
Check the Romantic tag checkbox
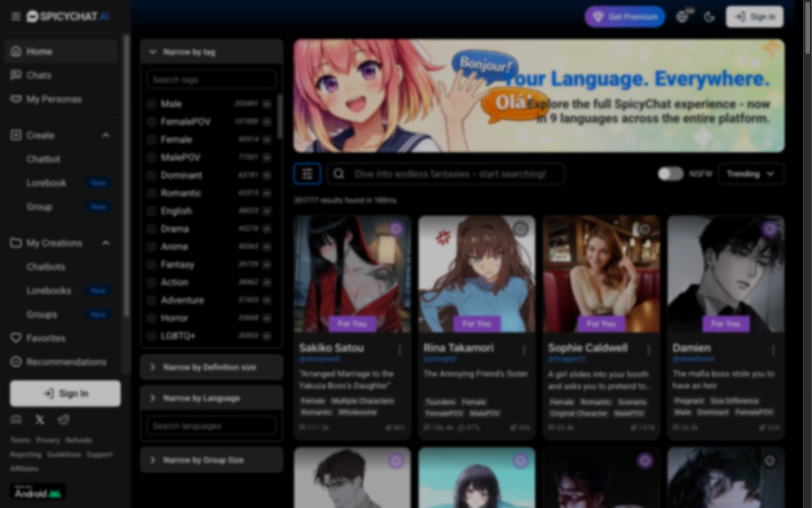coord(152,193)
